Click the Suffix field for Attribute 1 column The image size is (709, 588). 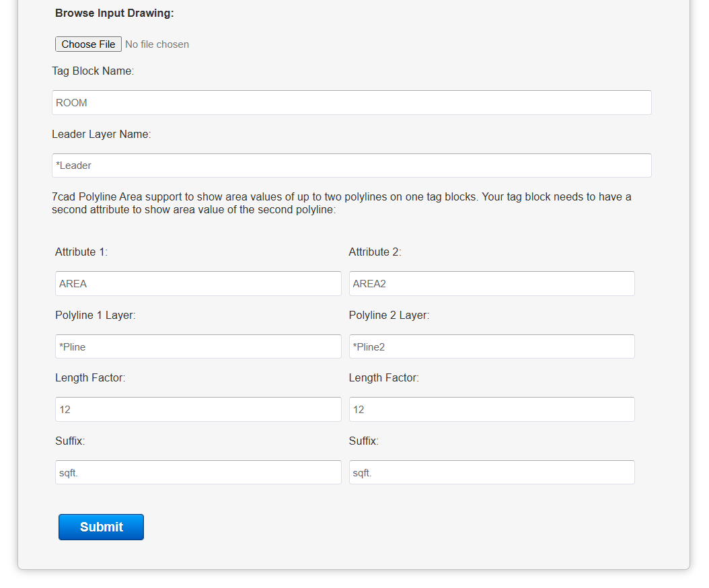(198, 473)
